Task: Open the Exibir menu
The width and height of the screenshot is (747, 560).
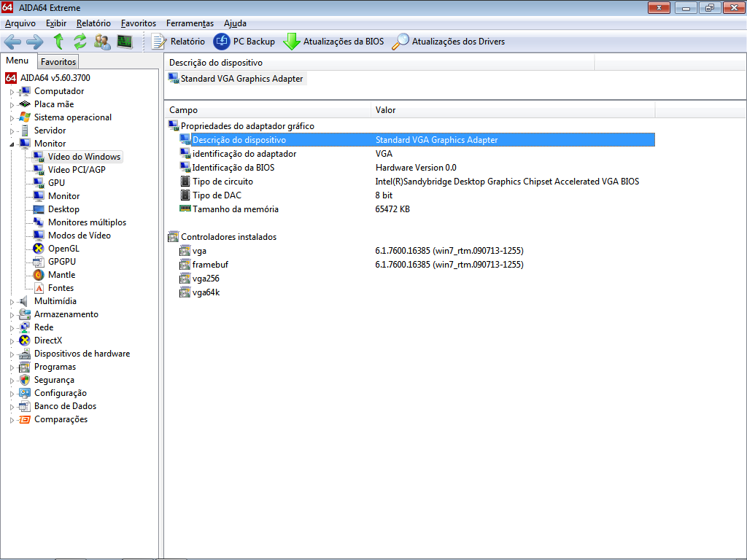Action: 56,23
